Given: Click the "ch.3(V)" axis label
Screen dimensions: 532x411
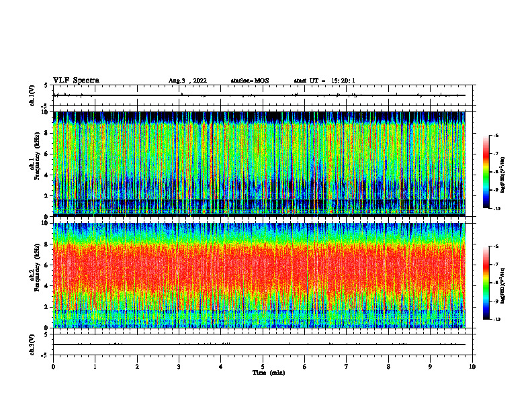Looking at the screenshot, I should pyautogui.click(x=32, y=345).
